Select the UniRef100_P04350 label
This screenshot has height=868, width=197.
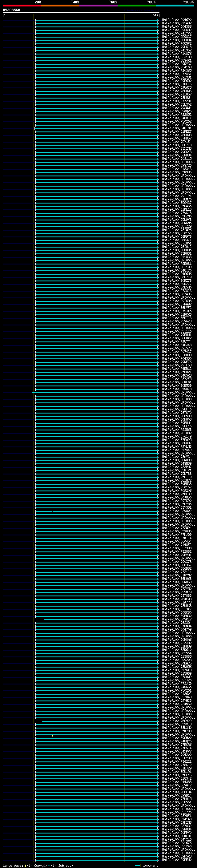click(176, 358)
